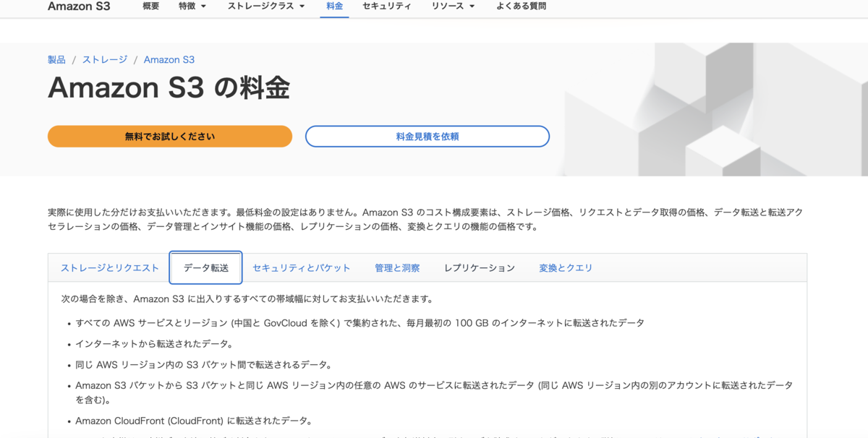
Task: Open the よくある質問 navigation item
Action: (522, 7)
